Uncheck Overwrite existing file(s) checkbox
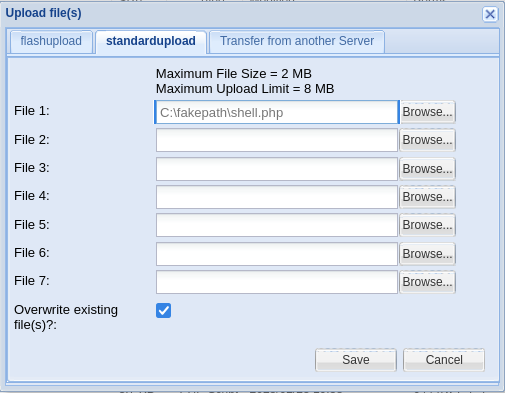This screenshot has height=393, width=505. click(163, 310)
